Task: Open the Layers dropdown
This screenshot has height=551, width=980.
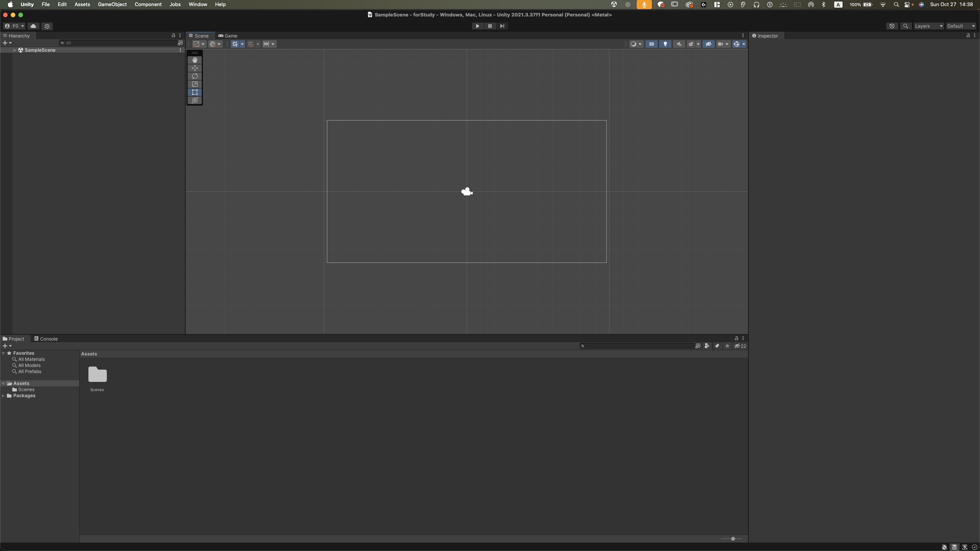Action: click(x=928, y=26)
